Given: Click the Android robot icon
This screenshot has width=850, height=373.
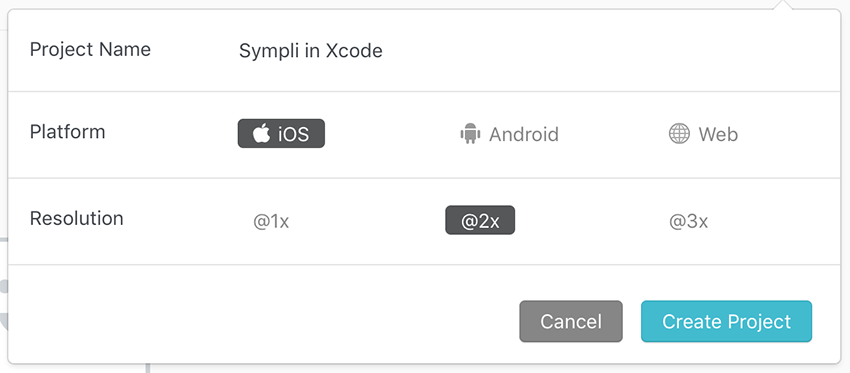Looking at the screenshot, I should [x=470, y=133].
